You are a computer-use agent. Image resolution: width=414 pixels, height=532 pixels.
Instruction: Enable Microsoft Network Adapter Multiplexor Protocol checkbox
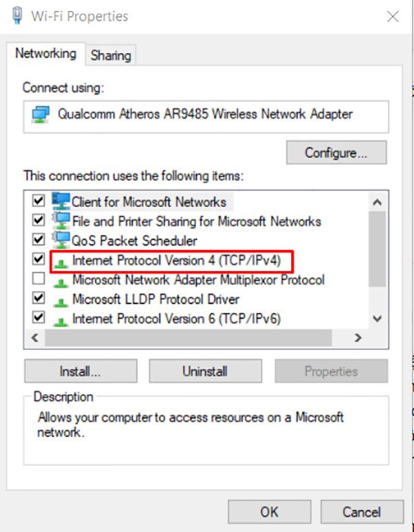39,279
